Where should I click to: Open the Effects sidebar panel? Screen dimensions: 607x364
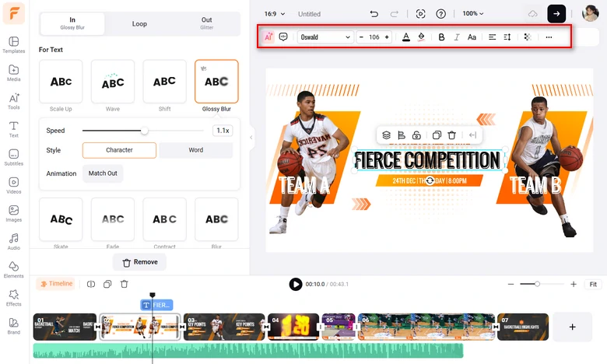coord(13,298)
